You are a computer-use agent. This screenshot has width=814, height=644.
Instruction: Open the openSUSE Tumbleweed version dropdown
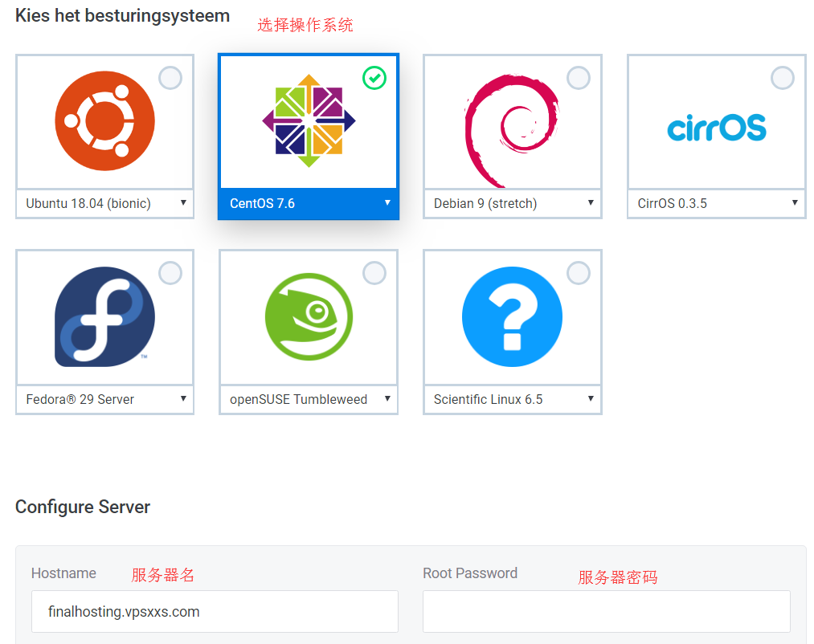[x=309, y=399]
